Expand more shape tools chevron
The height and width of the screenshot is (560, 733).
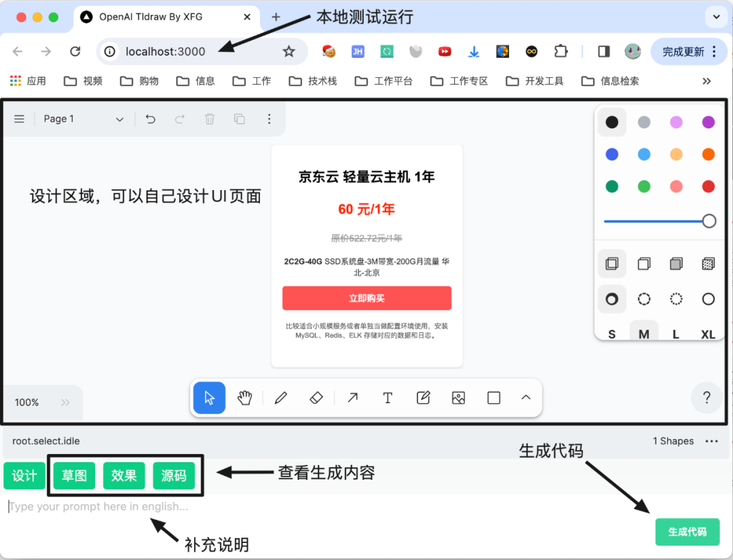click(526, 397)
